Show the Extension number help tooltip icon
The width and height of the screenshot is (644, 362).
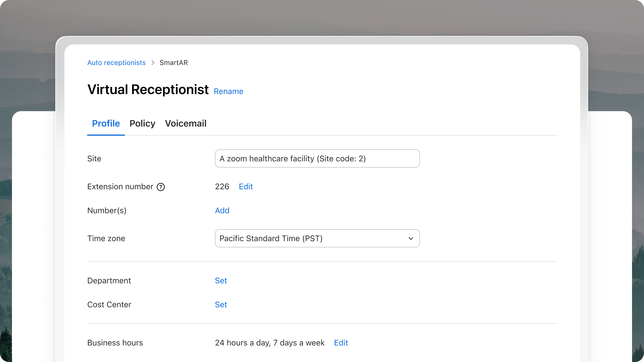[x=161, y=187]
